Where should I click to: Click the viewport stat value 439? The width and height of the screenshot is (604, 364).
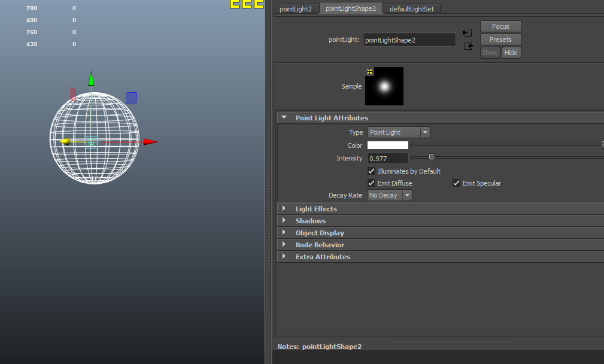point(32,44)
